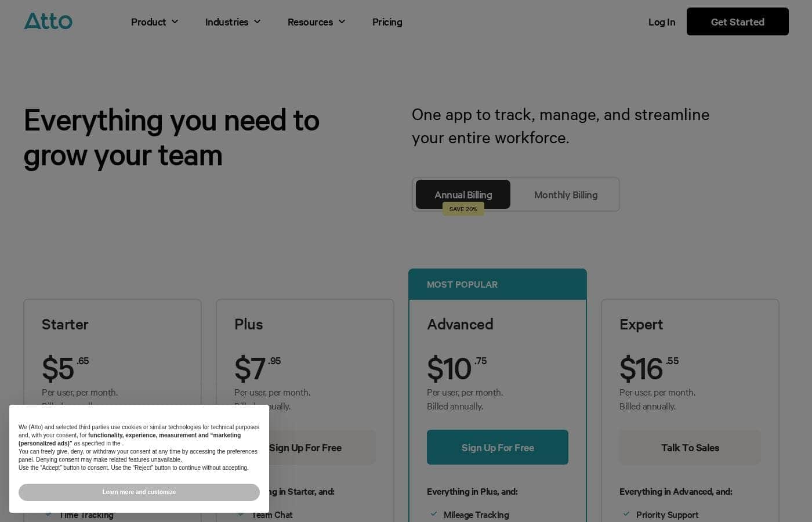Click the MOST POPULAR banner

tap(498, 284)
